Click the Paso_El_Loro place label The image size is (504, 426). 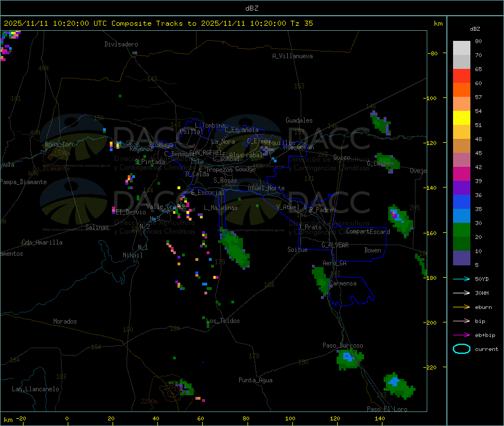tap(387, 409)
